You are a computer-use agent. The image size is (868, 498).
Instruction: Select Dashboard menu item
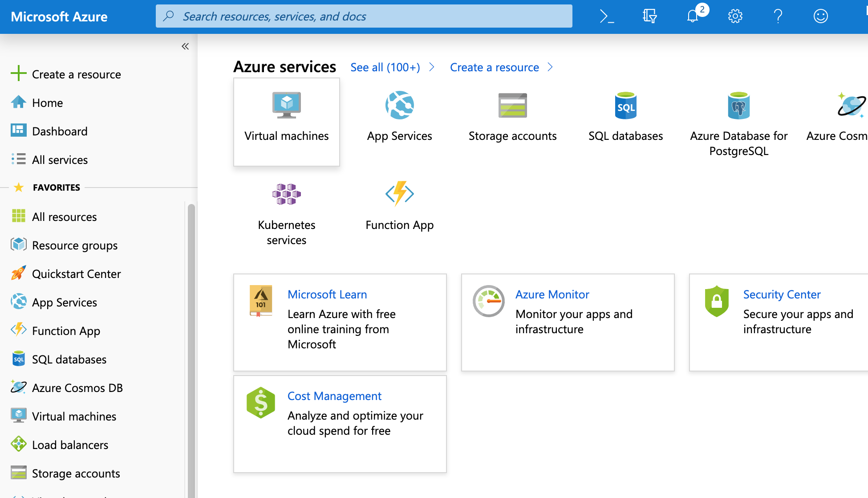tap(59, 131)
